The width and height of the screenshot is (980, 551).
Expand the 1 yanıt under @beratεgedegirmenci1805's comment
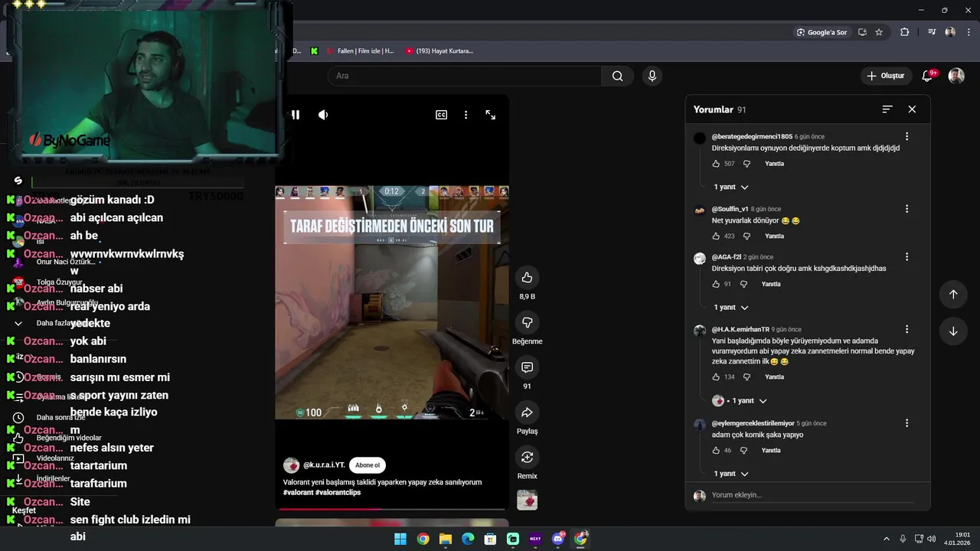pyautogui.click(x=731, y=187)
